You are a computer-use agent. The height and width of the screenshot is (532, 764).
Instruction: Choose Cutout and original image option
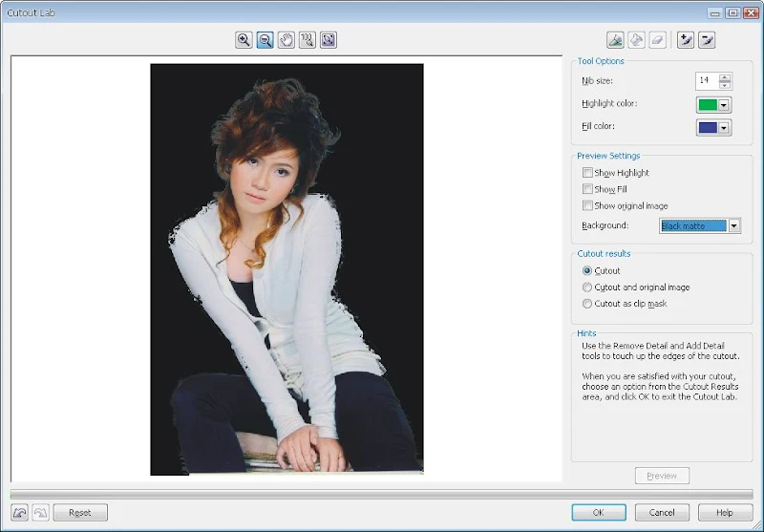(587, 287)
